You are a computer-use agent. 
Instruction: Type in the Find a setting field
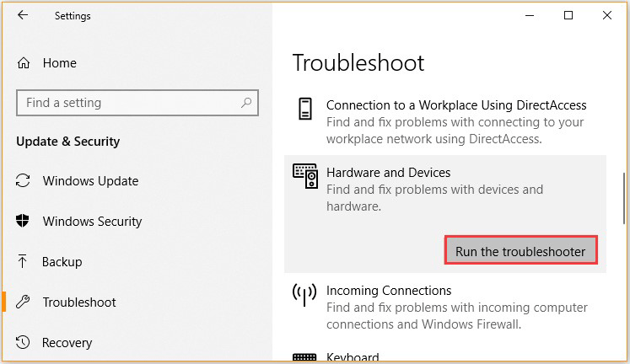pyautogui.click(x=127, y=103)
